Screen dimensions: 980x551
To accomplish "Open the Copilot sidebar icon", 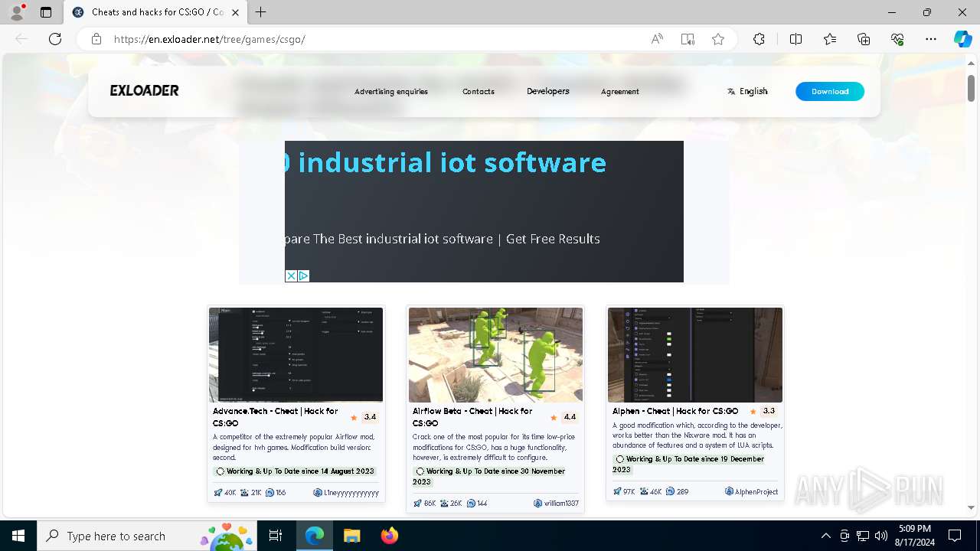I will coord(962,39).
